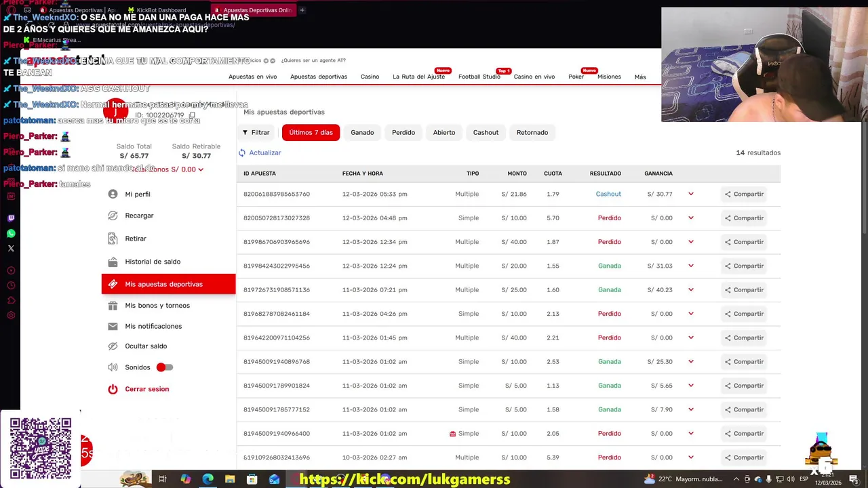
Task: Click Compartir for 04:26 pm bet
Action: (x=744, y=314)
